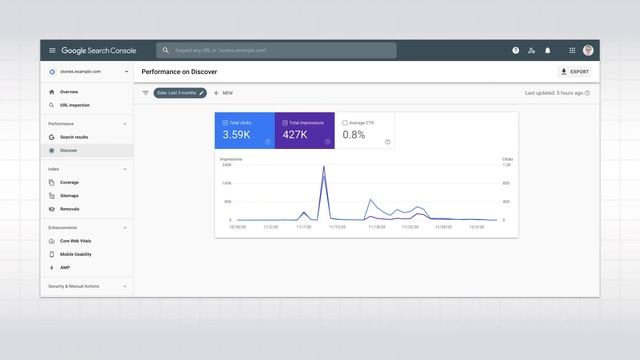The width and height of the screenshot is (640, 360).
Task: Click help icon beside Last updated
Action: [587, 93]
